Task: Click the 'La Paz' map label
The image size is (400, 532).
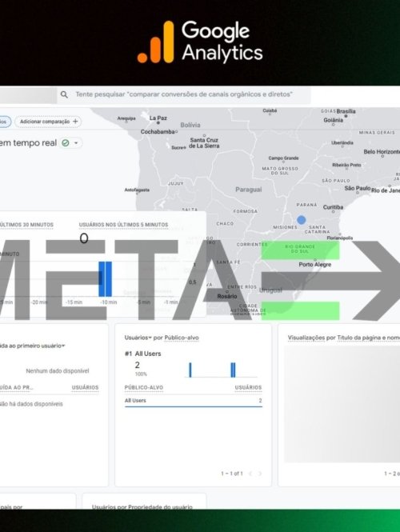Action: click(x=158, y=118)
